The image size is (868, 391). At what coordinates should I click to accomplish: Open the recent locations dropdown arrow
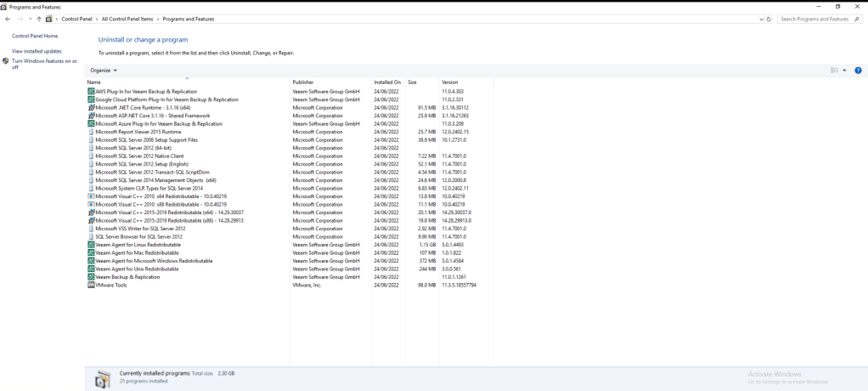(x=31, y=19)
